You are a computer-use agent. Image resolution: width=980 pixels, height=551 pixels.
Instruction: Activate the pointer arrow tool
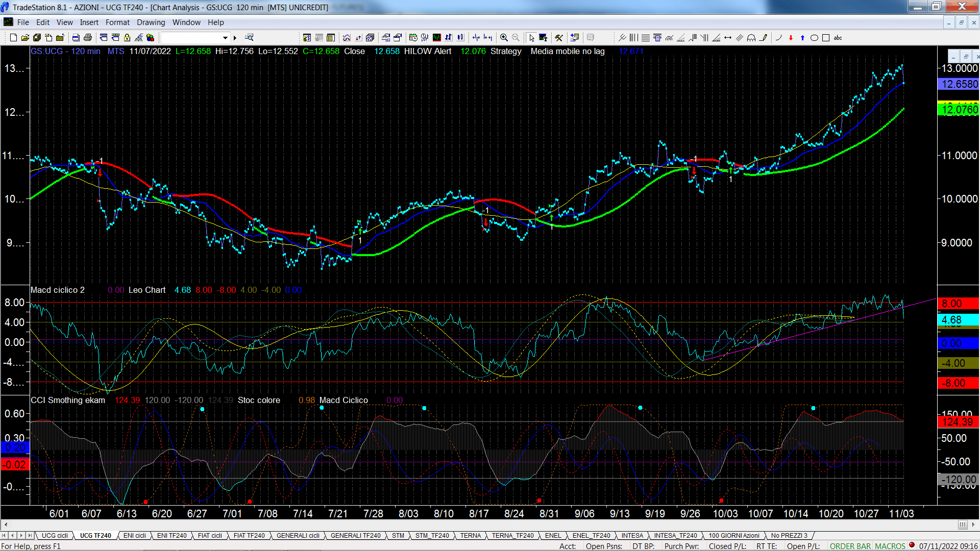pos(532,38)
